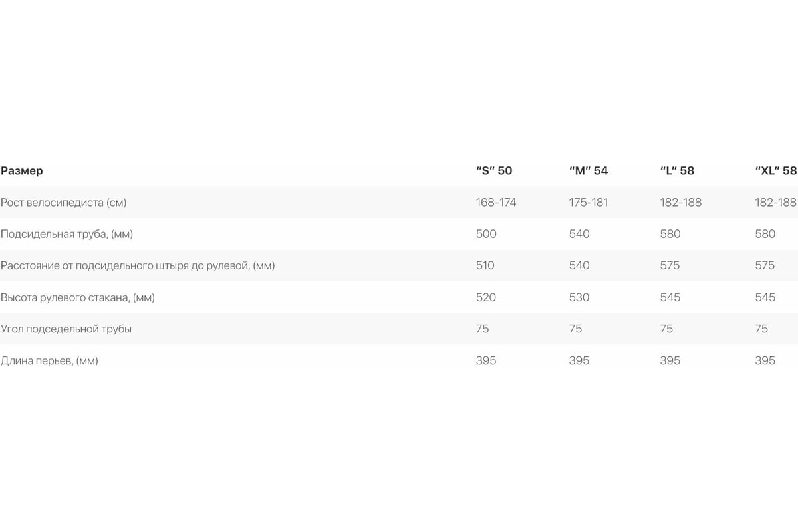
Task: Click the Угол подседельной трубы row label
Action: [66, 329]
